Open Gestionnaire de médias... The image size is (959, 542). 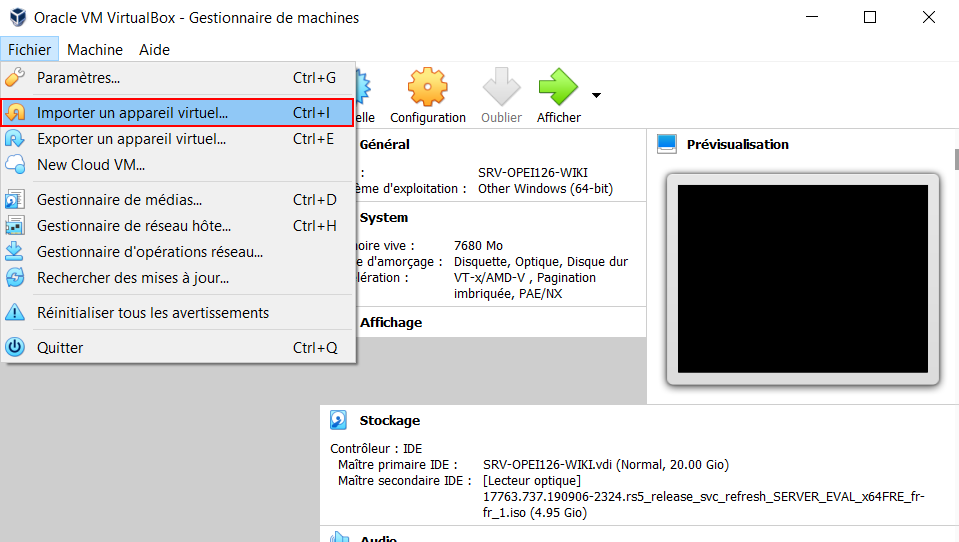point(178,199)
